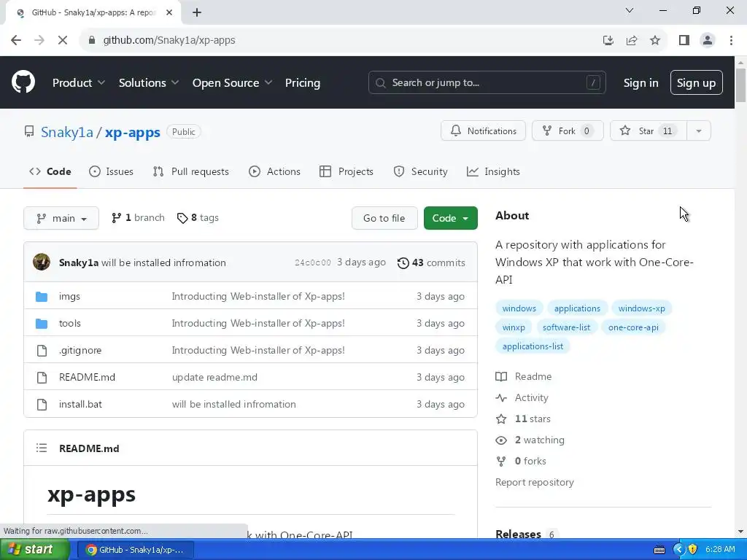Screen dimensions: 747x560
Task: Click the windows-xp topic tag
Action: point(641,308)
